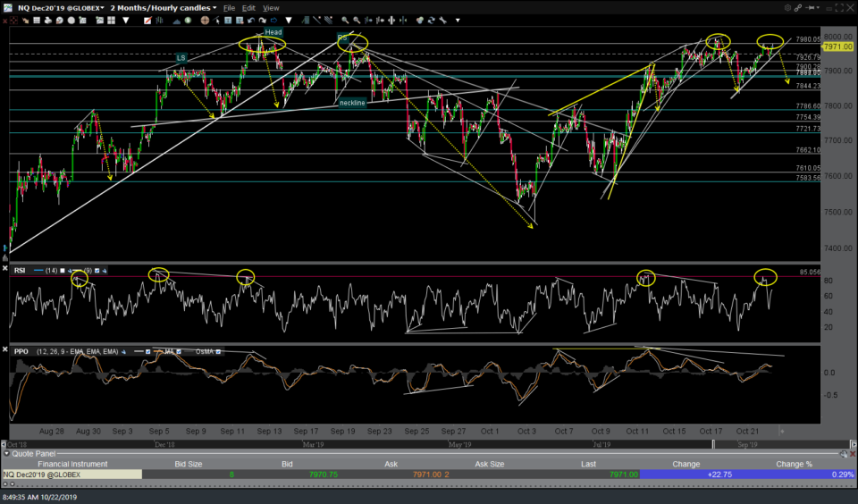Click the Head annotation label

[x=273, y=32]
